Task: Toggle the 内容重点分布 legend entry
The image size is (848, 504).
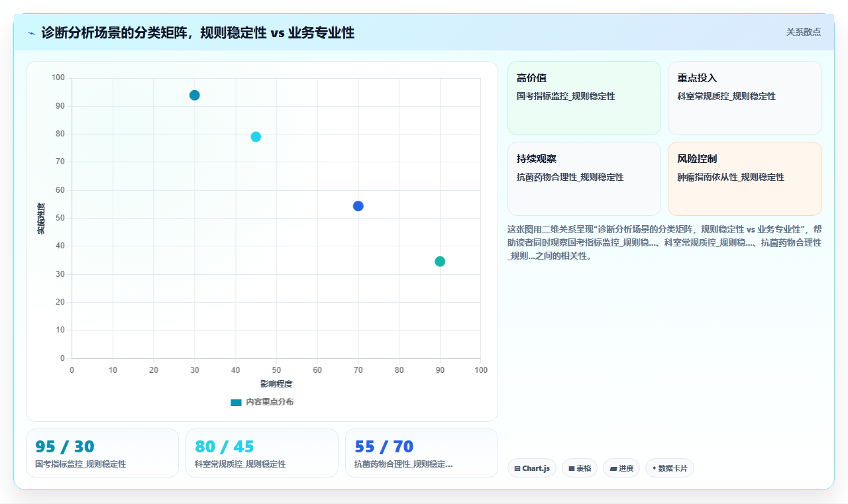Action: pyautogui.click(x=262, y=402)
